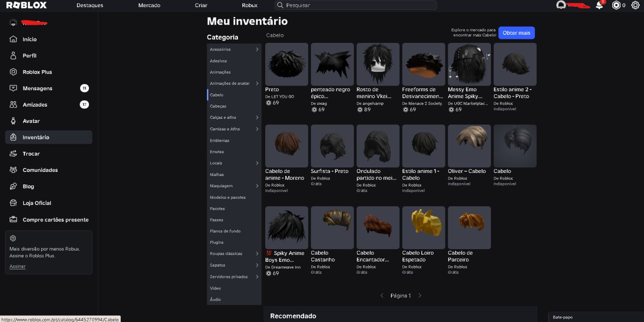This screenshot has width=644, height=322.
Task: Open Mensagens sidebar icon
Action: (13, 88)
